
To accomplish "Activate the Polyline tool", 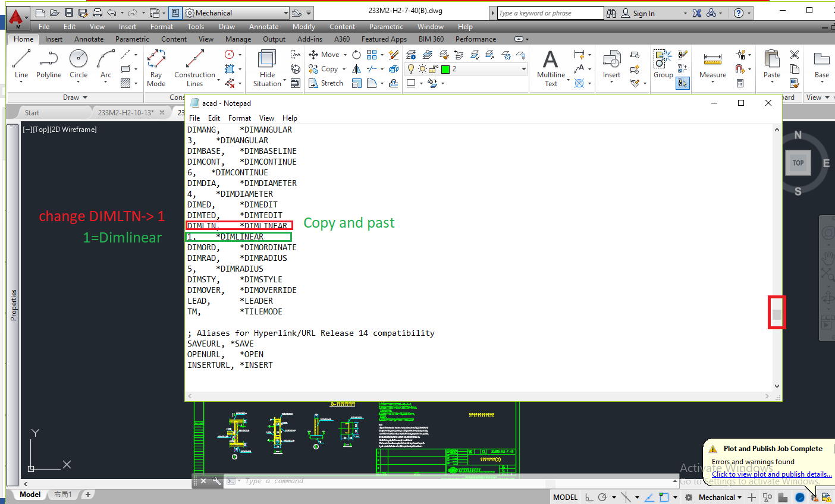I will point(48,62).
